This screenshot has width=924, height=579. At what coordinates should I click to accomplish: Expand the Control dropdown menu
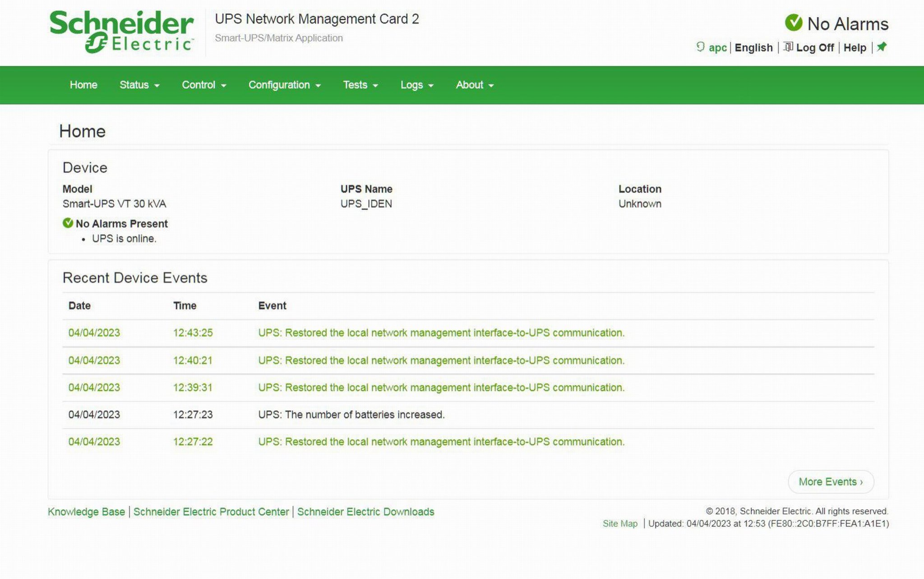pos(204,85)
